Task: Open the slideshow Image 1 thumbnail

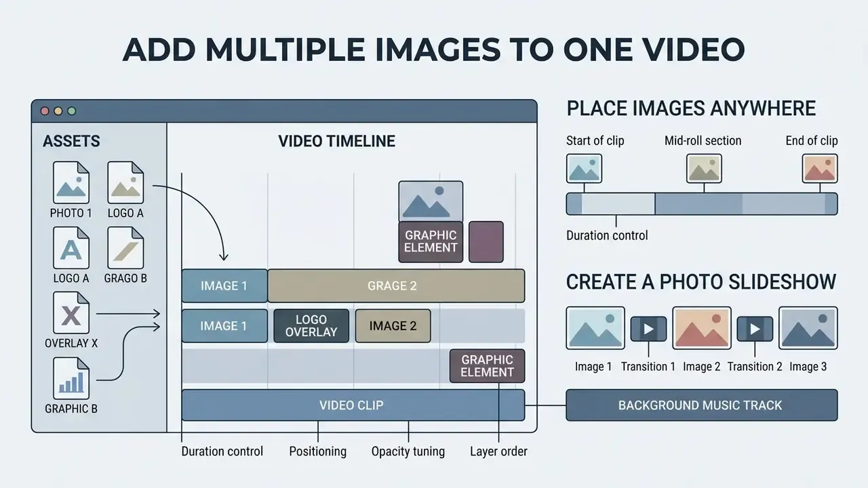Action: point(595,328)
